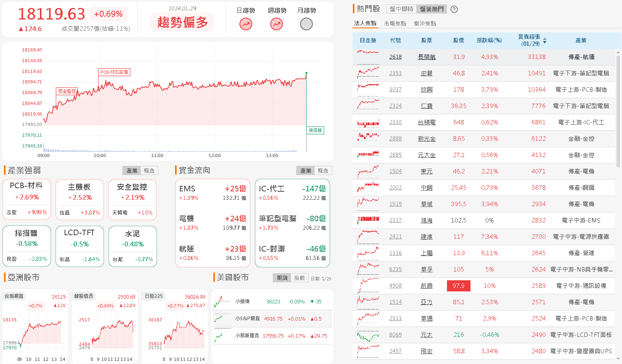
Task: Click the 鴻海 daily sparkline chart
Action: (368, 220)
